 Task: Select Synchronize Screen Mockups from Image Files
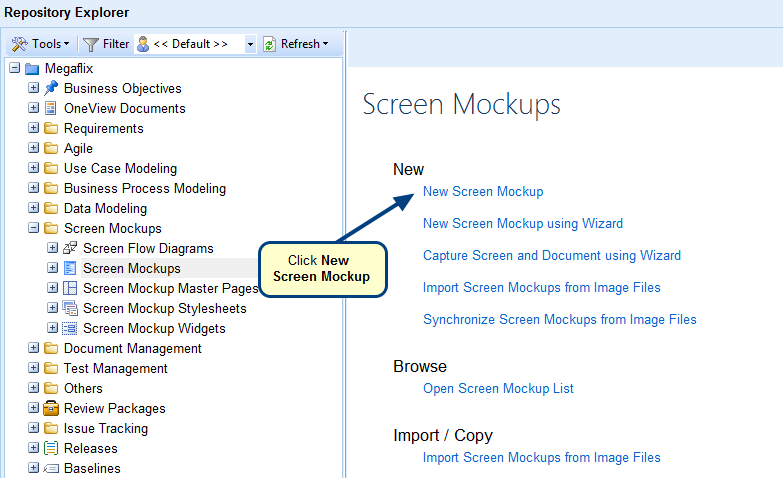[x=559, y=319]
